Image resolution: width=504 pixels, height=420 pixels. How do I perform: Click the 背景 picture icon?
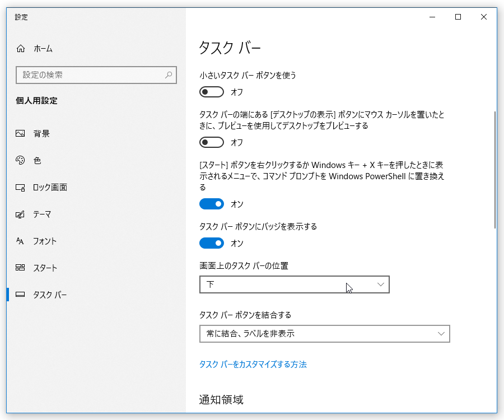(20, 133)
